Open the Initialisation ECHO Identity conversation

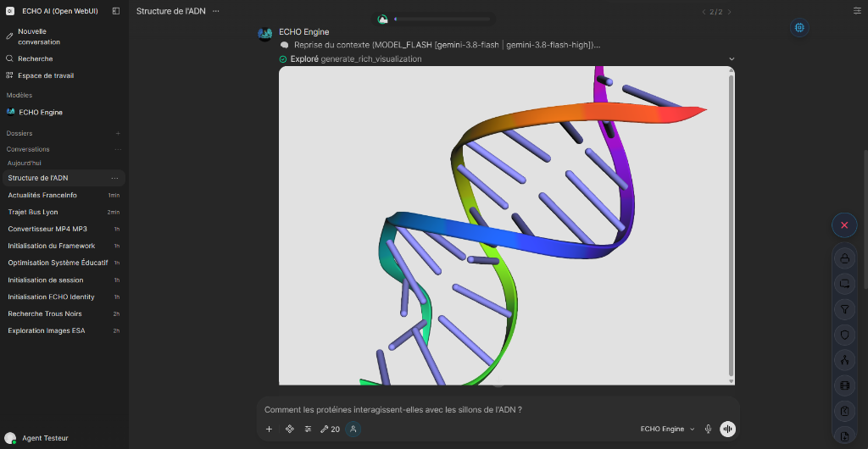click(64, 297)
